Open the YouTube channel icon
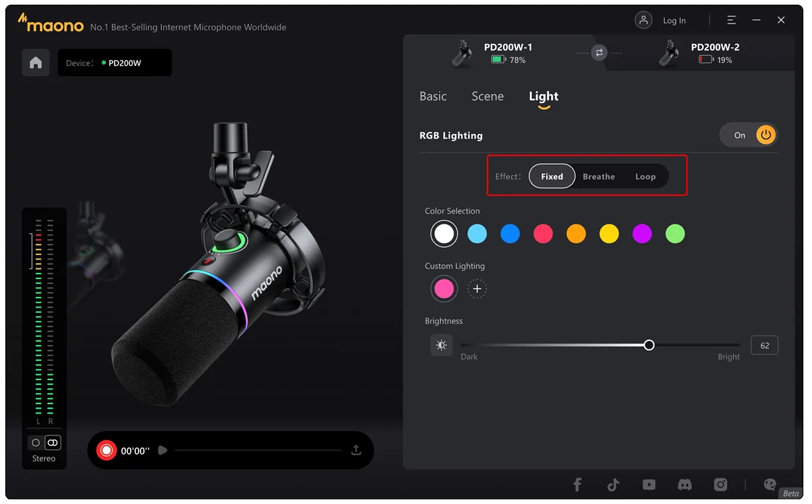The height and width of the screenshot is (504, 812). point(649,485)
